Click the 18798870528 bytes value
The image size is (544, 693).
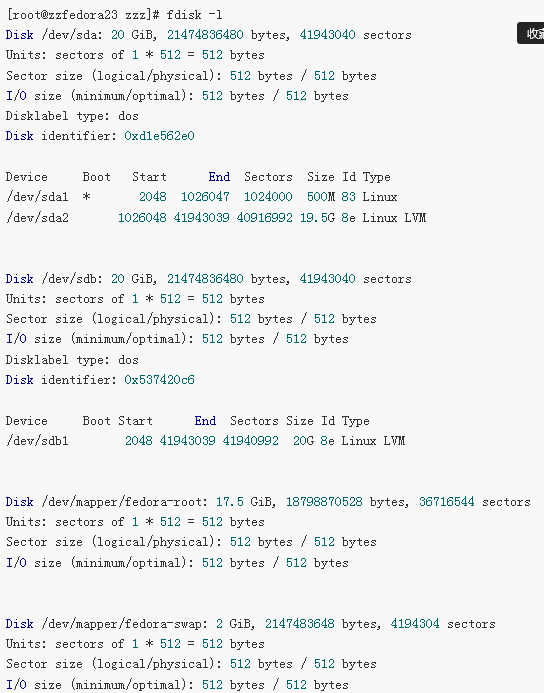324,502
